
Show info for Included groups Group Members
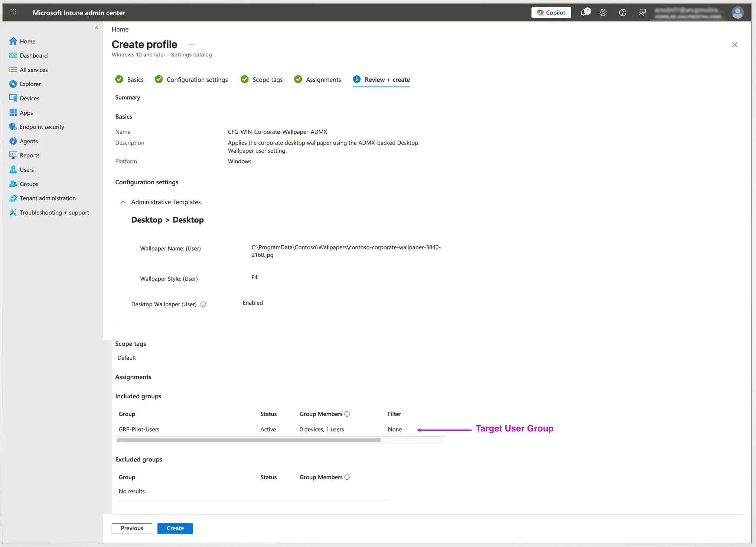347,414
